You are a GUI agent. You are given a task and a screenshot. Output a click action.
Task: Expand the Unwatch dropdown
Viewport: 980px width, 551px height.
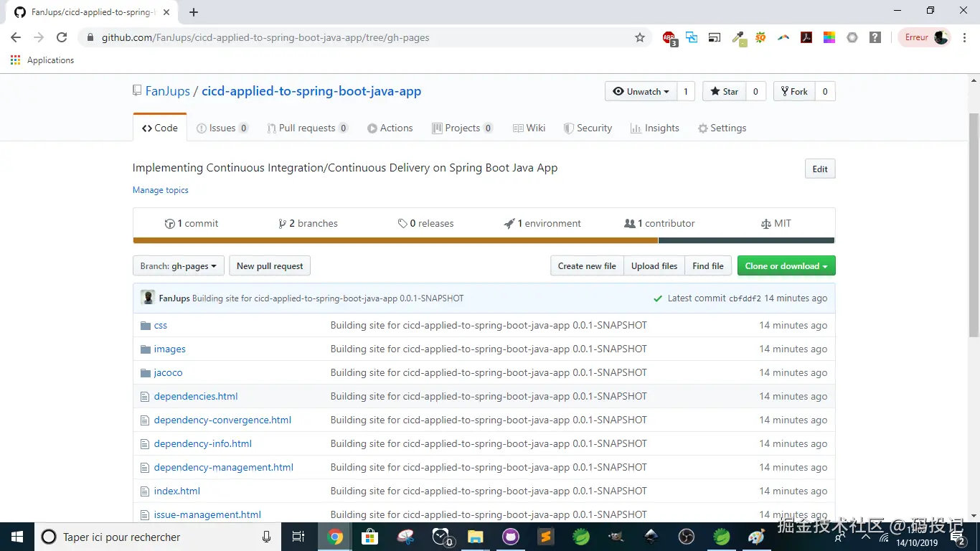point(641,91)
